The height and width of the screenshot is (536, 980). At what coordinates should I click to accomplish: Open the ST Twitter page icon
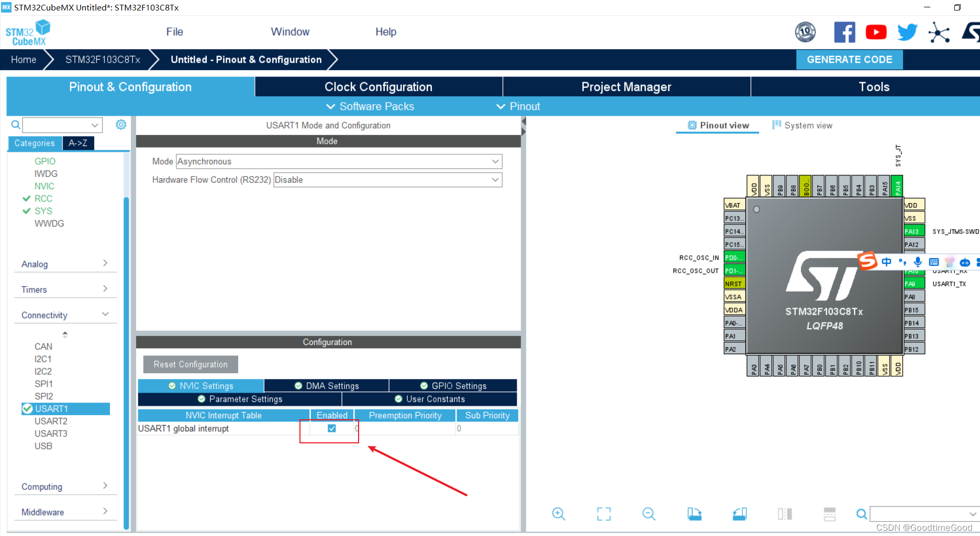coord(907,32)
